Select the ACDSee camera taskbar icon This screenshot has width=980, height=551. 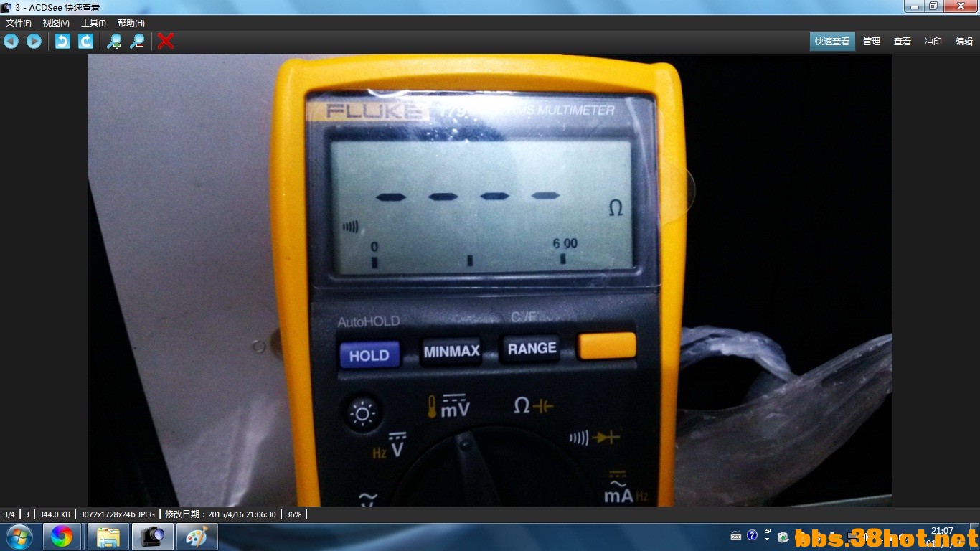click(x=152, y=537)
